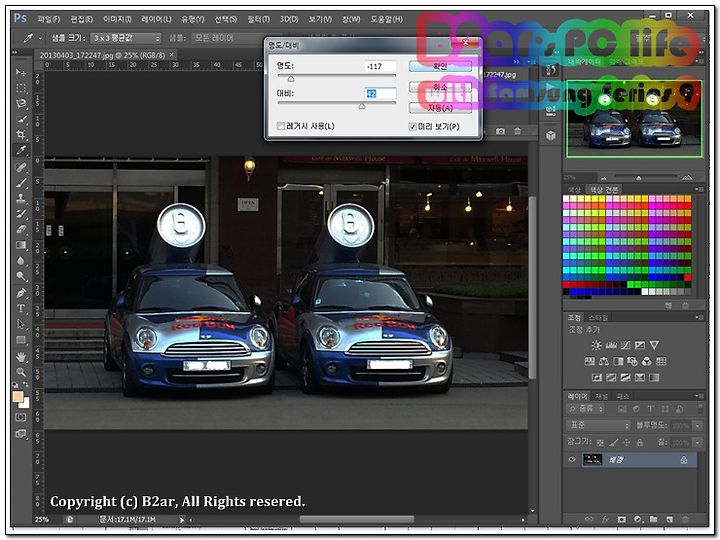
Task: Click the 자동(A) auto button
Action: (x=440, y=108)
